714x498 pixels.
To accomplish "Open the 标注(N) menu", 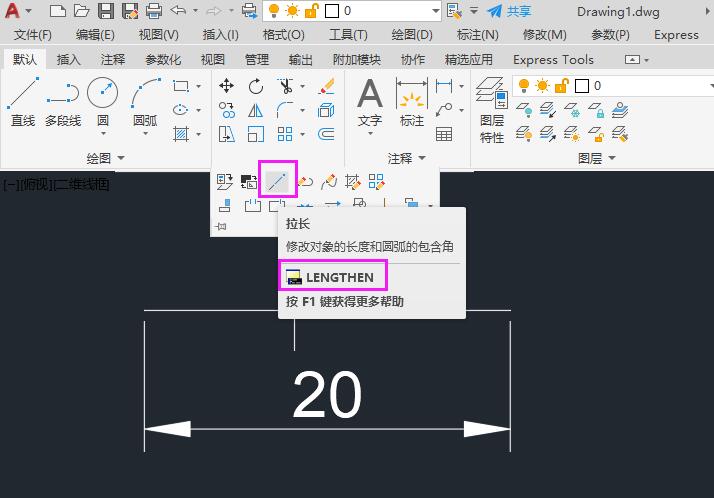I will 478,35.
